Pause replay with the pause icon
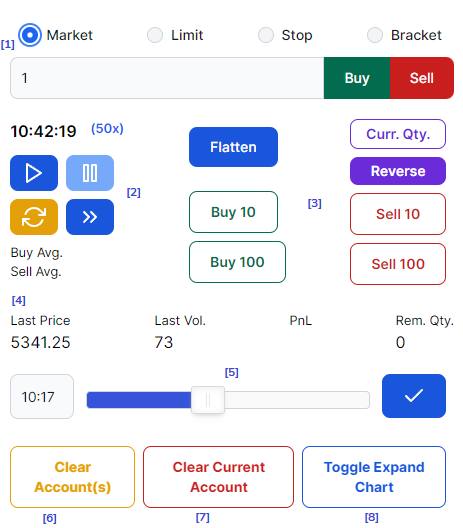 [x=90, y=173]
